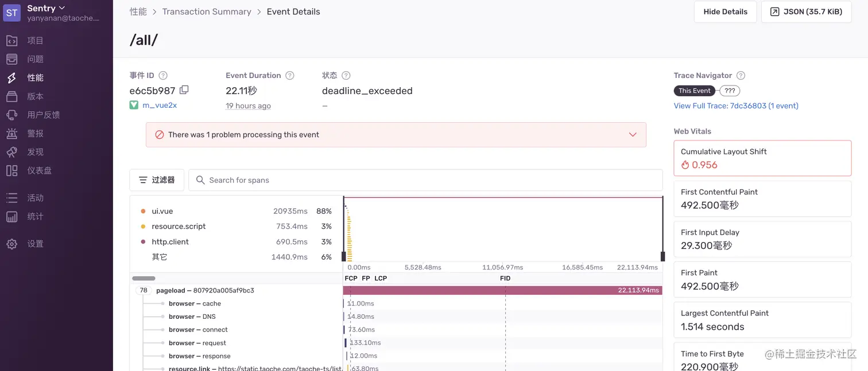Click the LCP timeline marker
The image size is (868, 371).
tap(381, 278)
